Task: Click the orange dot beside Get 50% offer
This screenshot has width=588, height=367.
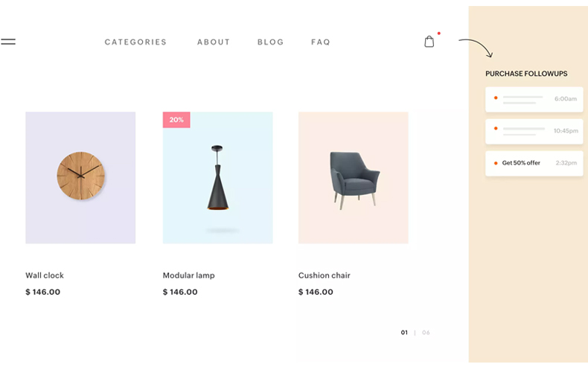Action: click(x=496, y=163)
